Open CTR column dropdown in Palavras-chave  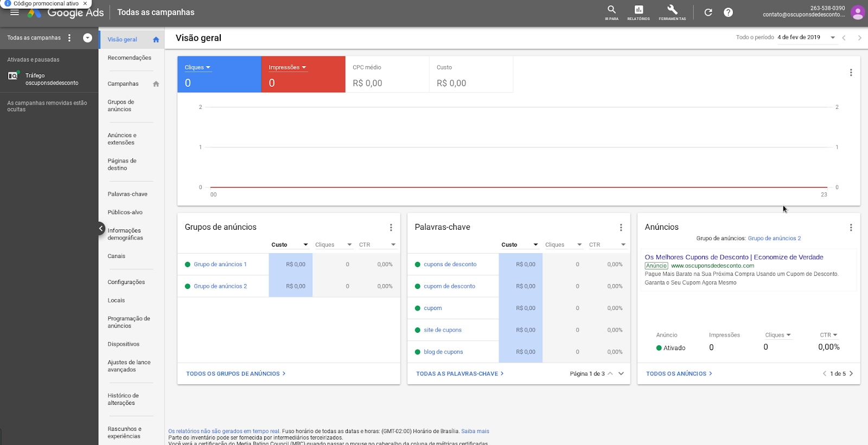coord(623,245)
